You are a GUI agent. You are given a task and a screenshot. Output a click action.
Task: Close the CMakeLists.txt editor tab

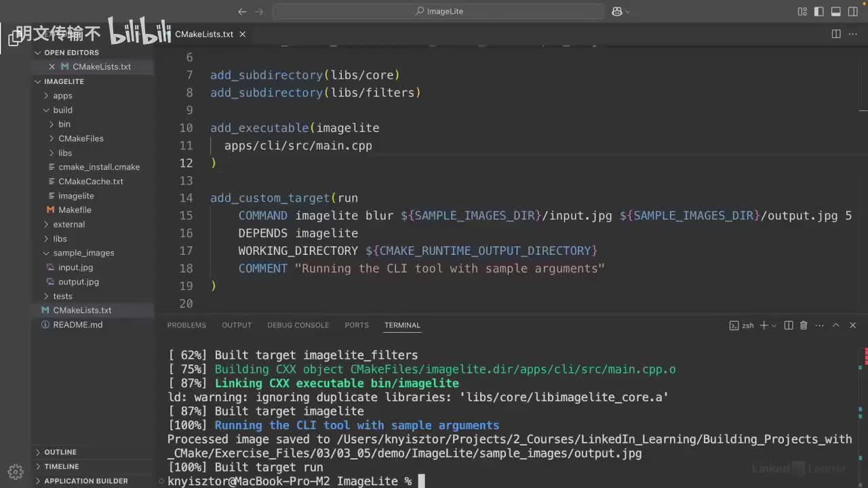coord(243,34)
